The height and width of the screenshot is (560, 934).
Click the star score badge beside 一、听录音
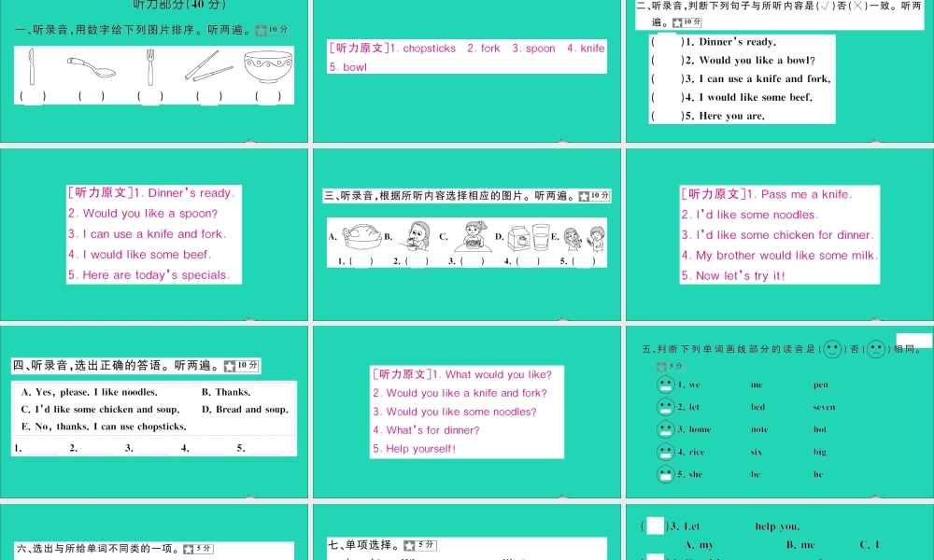tap(273, 30)
